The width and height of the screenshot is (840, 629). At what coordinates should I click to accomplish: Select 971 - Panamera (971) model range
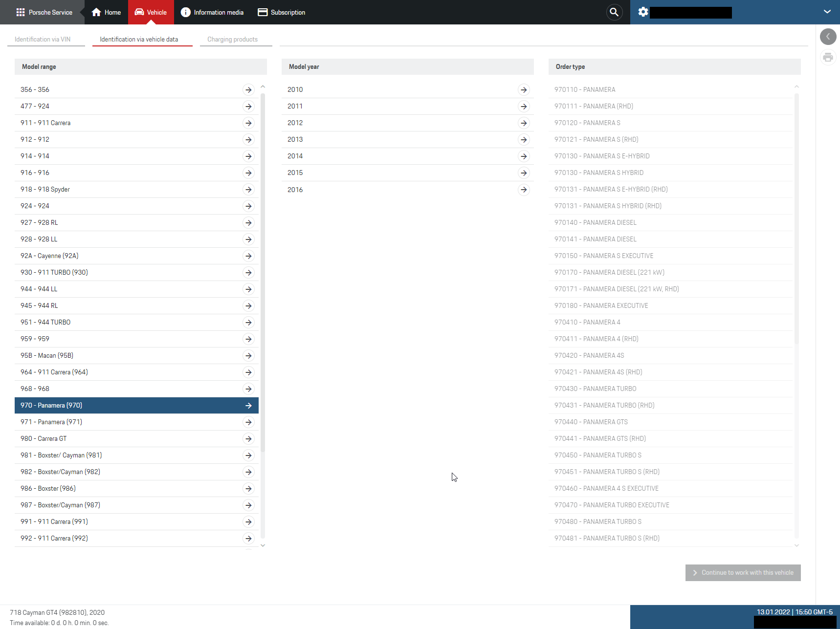tap(51, 422)
